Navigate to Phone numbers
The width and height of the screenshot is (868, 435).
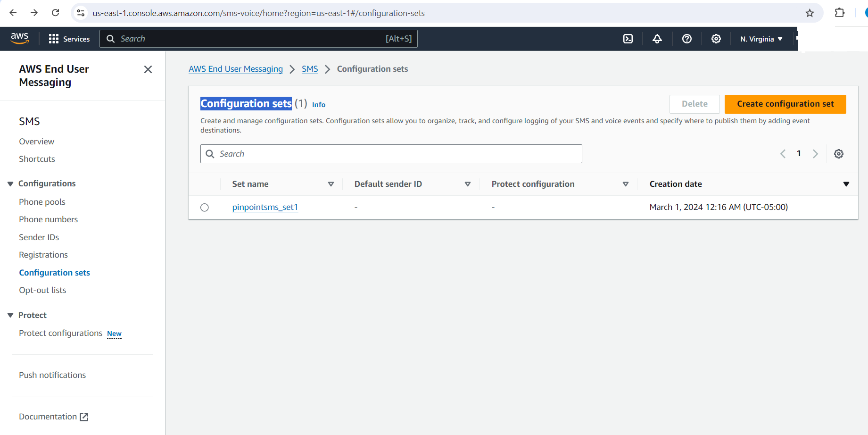tap(48, 219)
